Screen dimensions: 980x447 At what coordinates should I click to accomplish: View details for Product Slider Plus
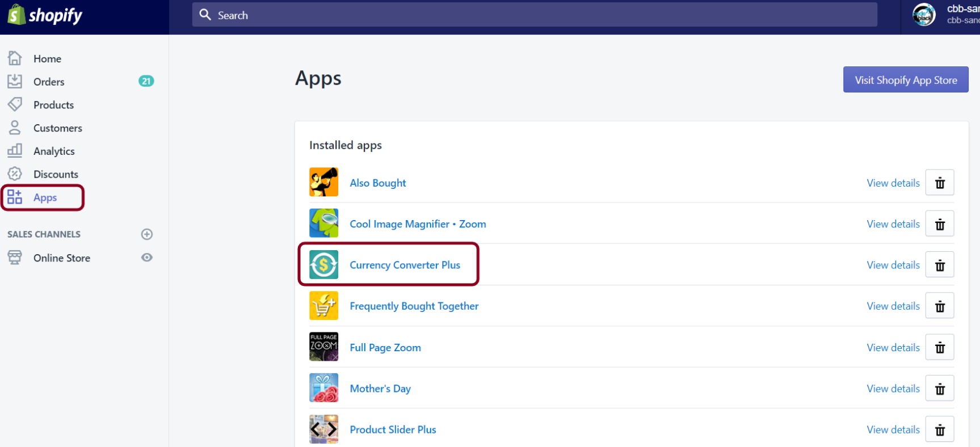click(x=893, y=429)
